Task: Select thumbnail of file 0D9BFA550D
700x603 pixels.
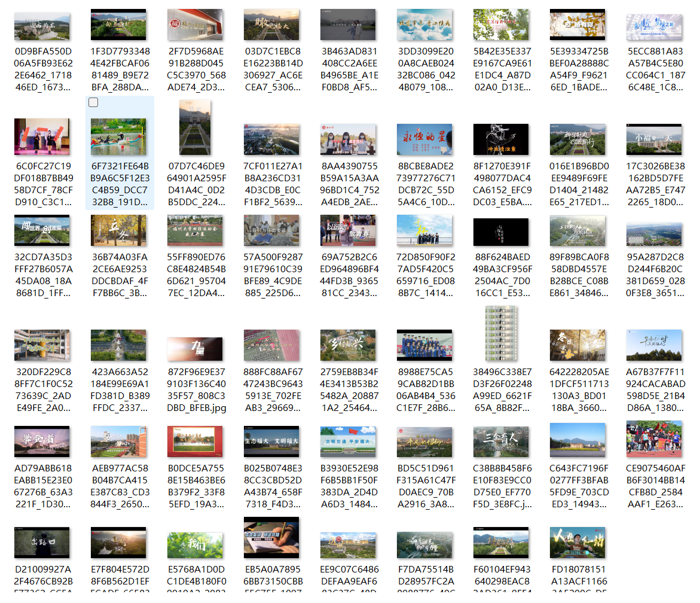Action: [x=42, y=27]
